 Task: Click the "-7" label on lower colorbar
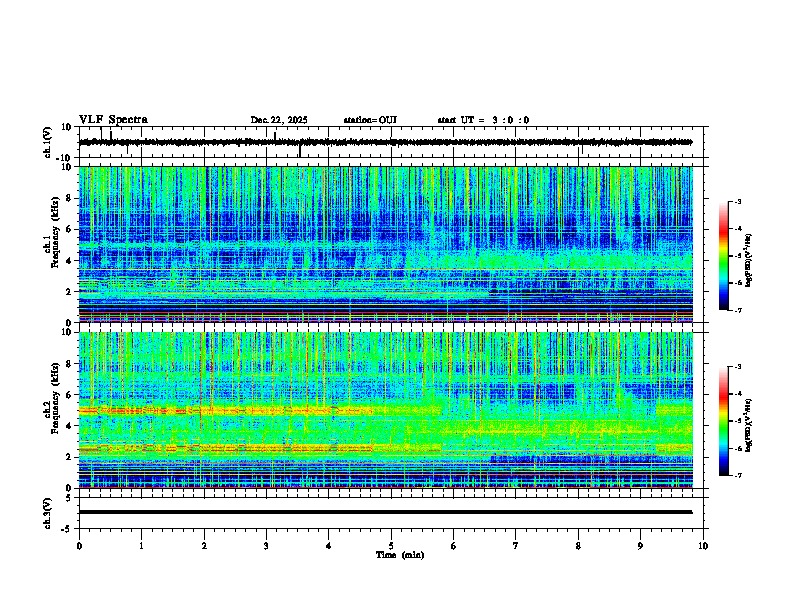point(737,476)
